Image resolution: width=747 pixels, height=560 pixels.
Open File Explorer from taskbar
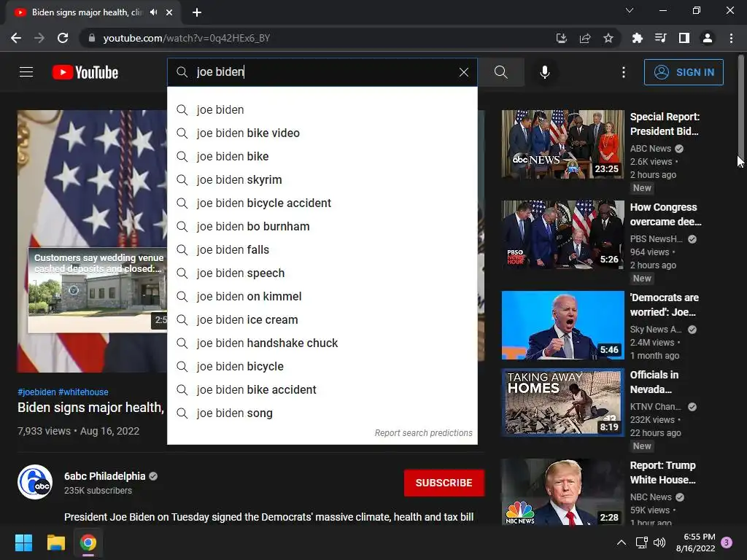[55, 542]
